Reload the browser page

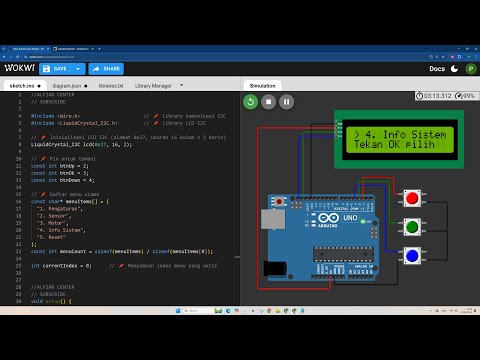pos(18,57)
